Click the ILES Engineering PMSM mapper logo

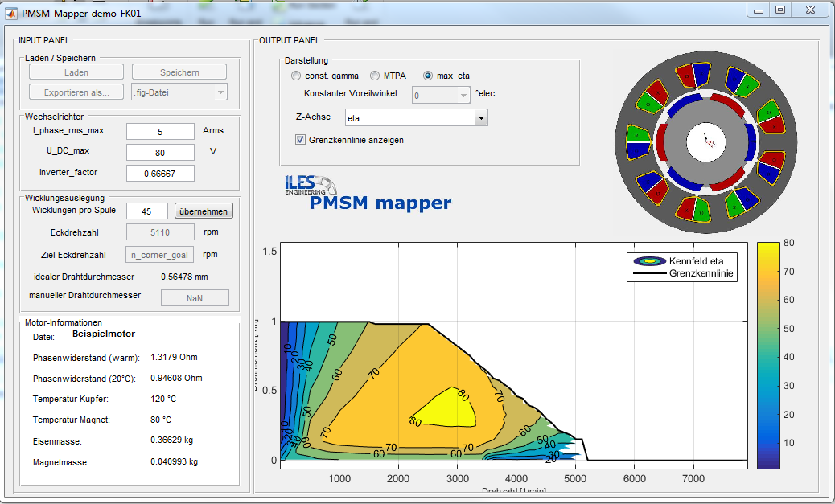[x=368, y=193]
